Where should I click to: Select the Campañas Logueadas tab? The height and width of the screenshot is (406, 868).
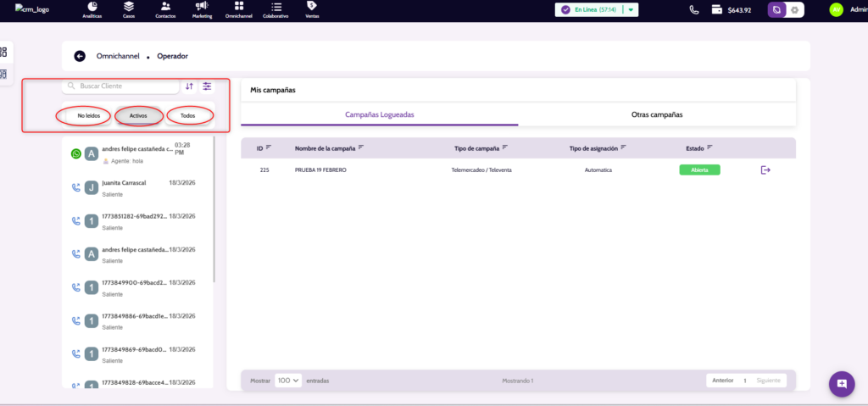point(379,114)
